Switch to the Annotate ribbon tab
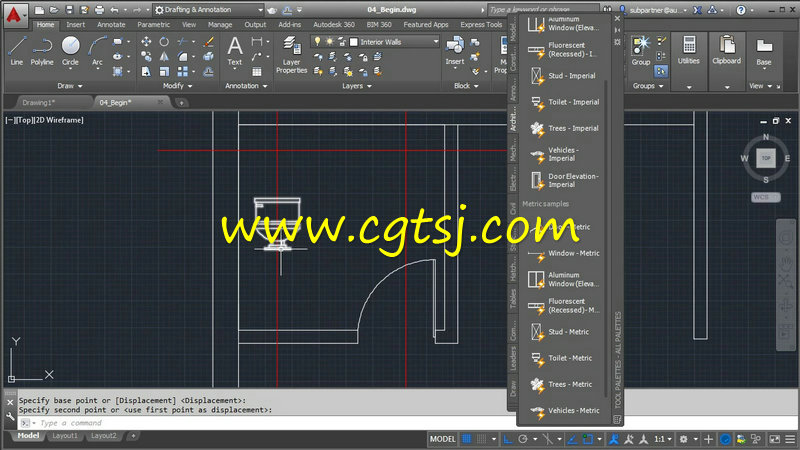This screenshot has width=800, height=450. [x=111, y=24]
